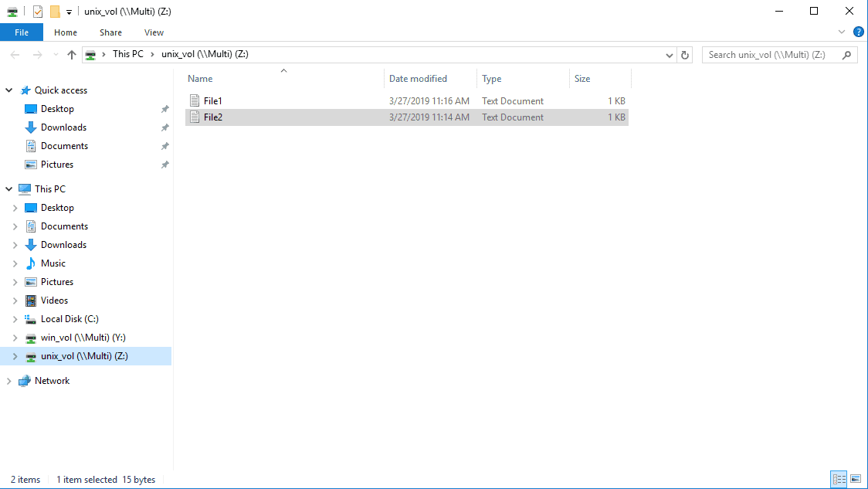This screenshot has width=868, height=489.
Task: Click the New Folder icon in title bar
Action: pyautogui.click(x=54, y=12)
